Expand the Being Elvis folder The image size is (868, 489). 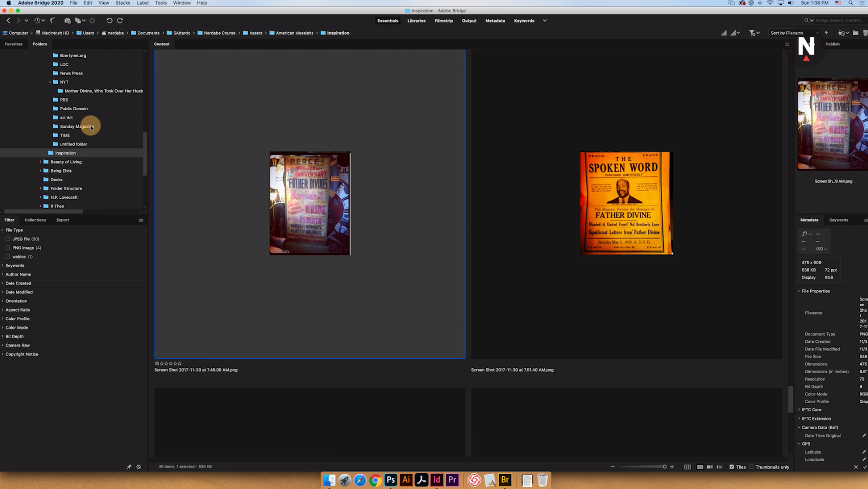click(40, 171)
